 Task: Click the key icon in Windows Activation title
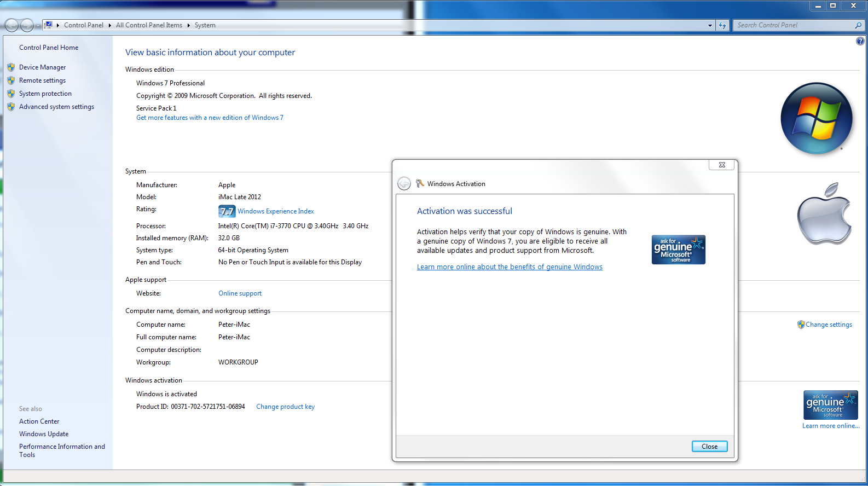[420, 183]
